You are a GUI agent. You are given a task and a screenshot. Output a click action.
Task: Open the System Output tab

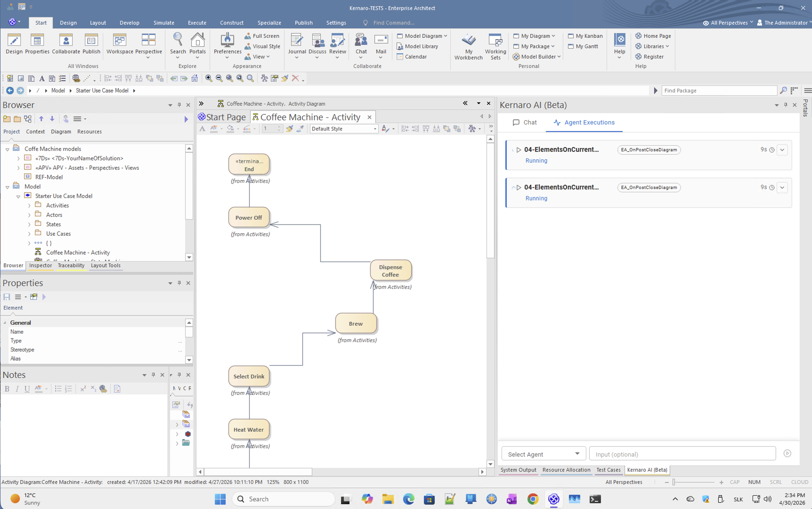[x=518, y=470]
